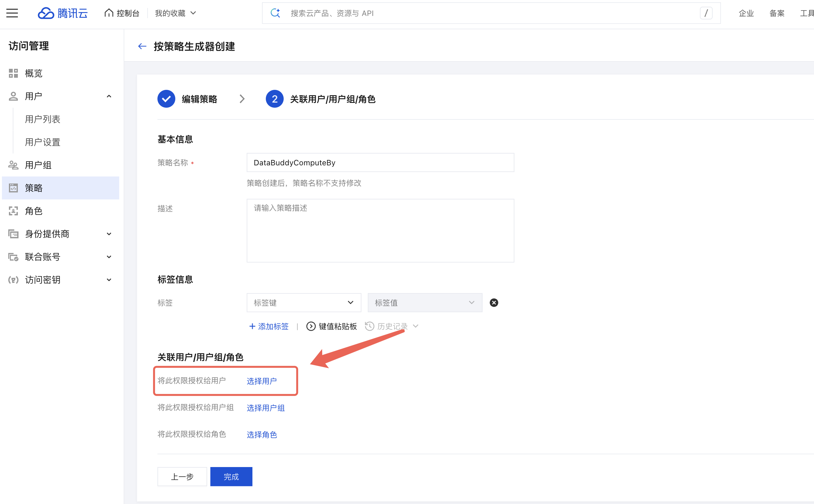Click step 2 number circle
This screenshot has height=504, width=814.
coord(274,99)
